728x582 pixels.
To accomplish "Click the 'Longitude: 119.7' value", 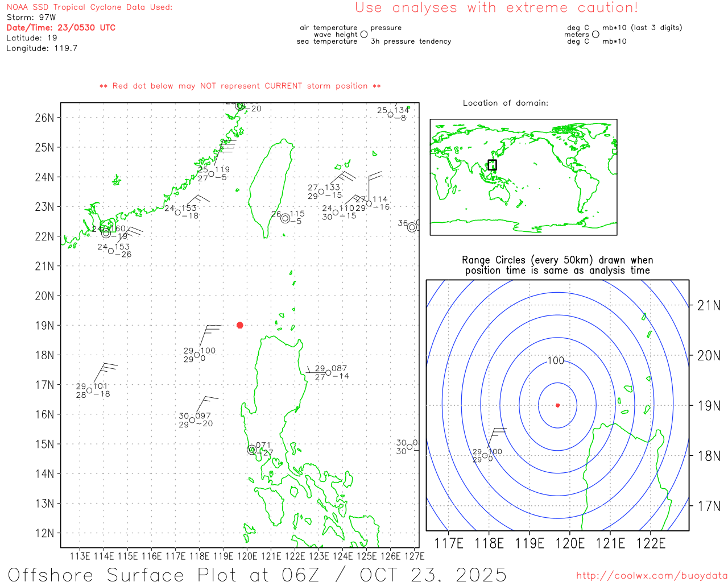I will (42, 48).
